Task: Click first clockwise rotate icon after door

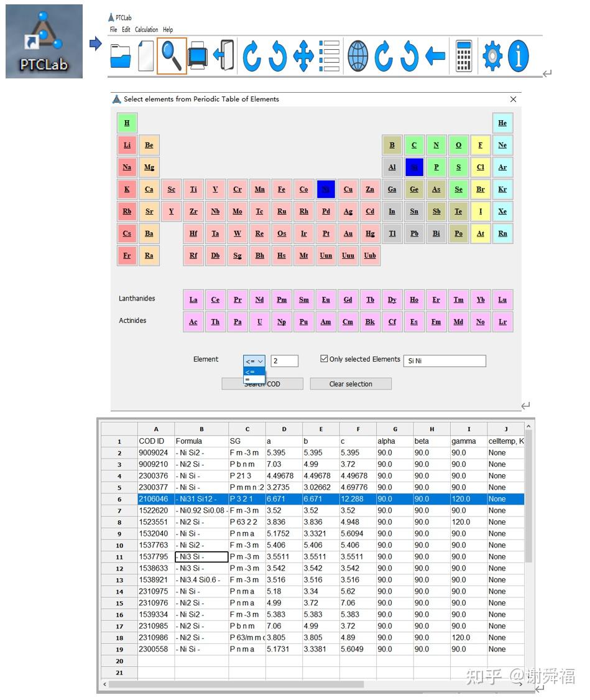Action: (x=252, y=56)
